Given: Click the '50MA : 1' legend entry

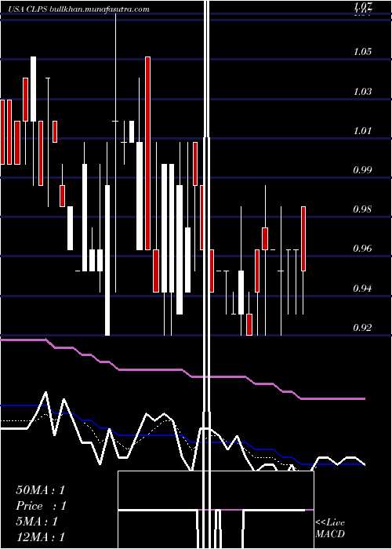Looking at the screenshot, I should [x=41, y=490].
